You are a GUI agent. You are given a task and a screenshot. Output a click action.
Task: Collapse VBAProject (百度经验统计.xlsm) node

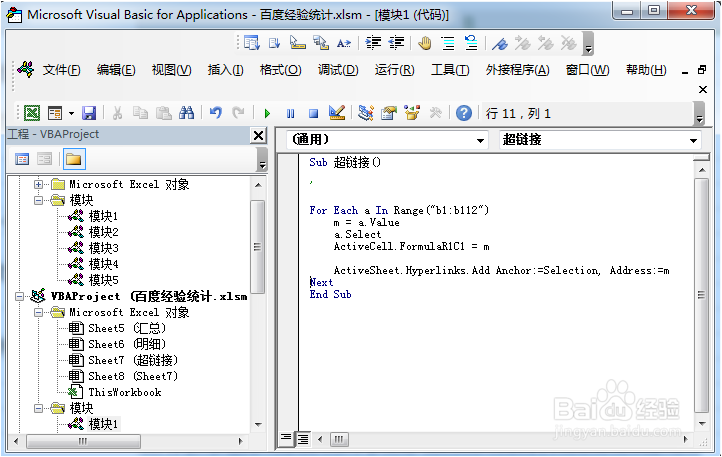click(19, 296)
